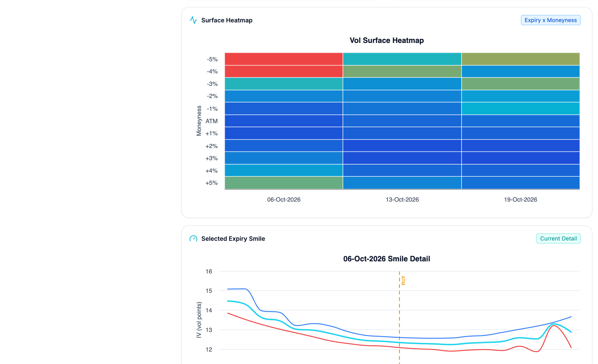
Task: Click the 13-Oct-2026 axis label
Action: click(x=402, y=200)
